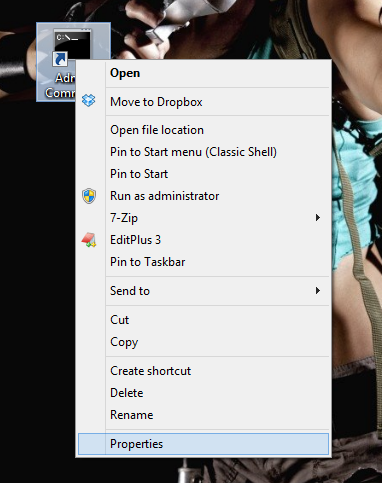Viewport: 382px width, 483px height.
Task: Choose Create shortcut
Action: (x=203, y=371)
